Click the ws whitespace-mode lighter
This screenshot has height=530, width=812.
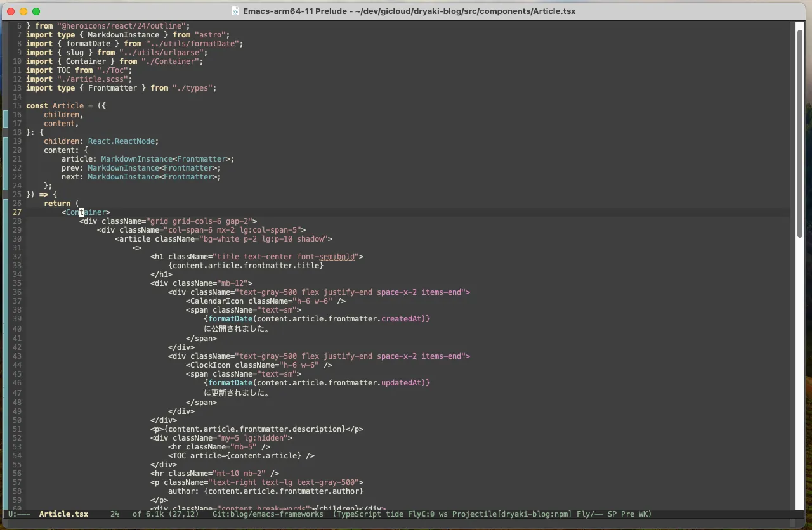[x=442, y=514]
